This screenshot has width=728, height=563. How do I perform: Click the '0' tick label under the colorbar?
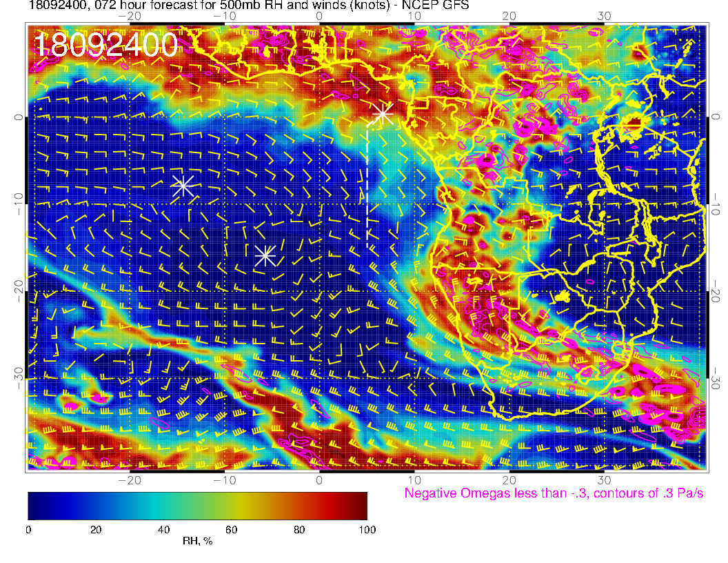point(28,530)
